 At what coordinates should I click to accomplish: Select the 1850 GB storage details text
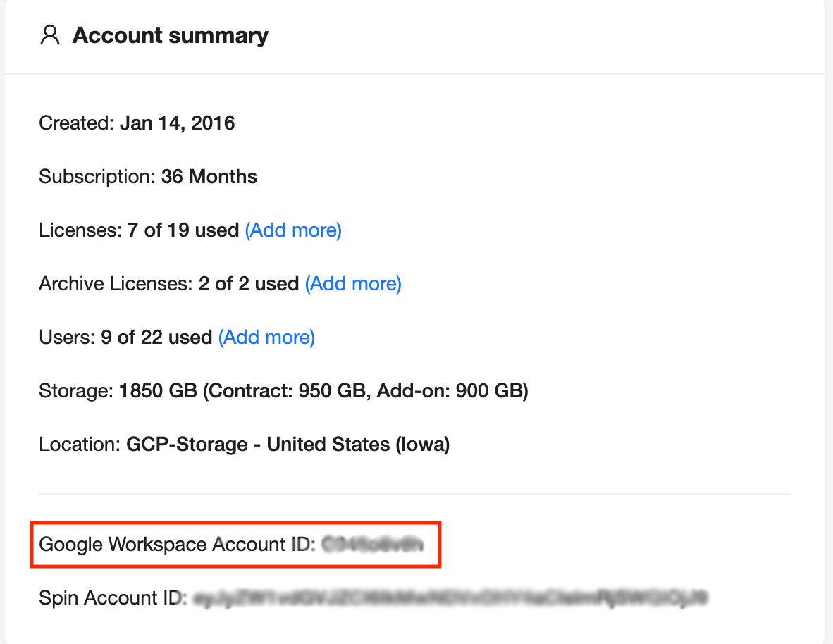pos(324,390)
